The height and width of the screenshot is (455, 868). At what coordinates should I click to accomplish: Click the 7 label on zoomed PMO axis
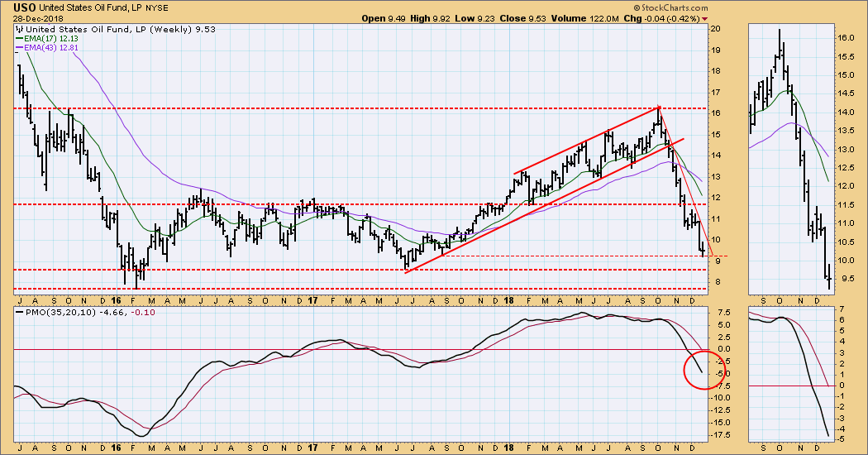[842, 309]
